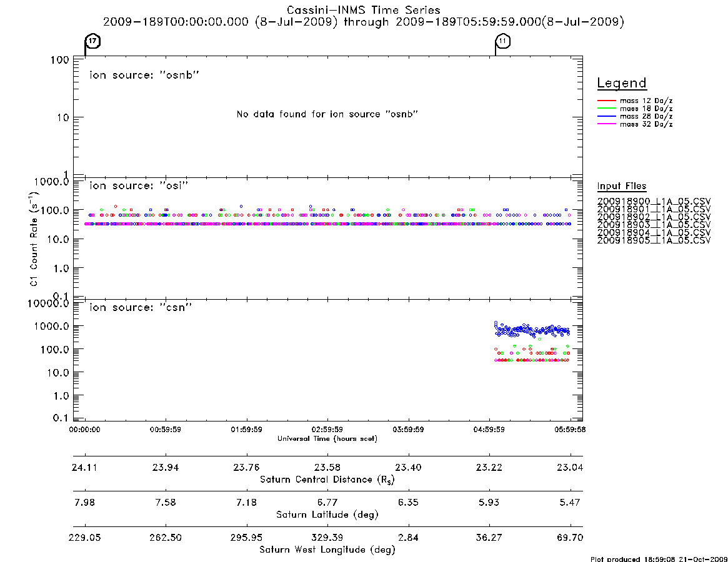728x562 pixels.
Task: Click the 'C1 Count Rate (s⁻¹)' axis label
Action: [33, 238]
